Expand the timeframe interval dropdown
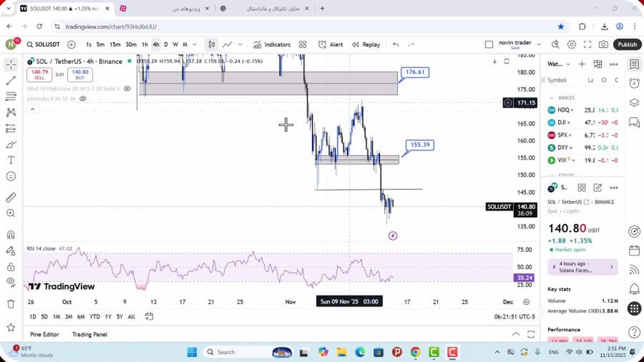 [194, 45]
